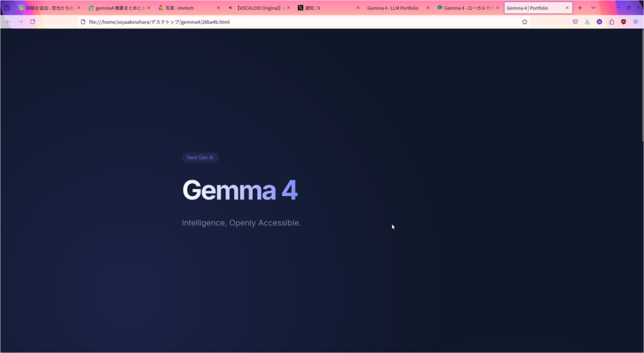Viewport: 644px width, 353px height.
Task: Switch to Gemma 4 - LLM Portfolio tab
Action: [392, 8]
